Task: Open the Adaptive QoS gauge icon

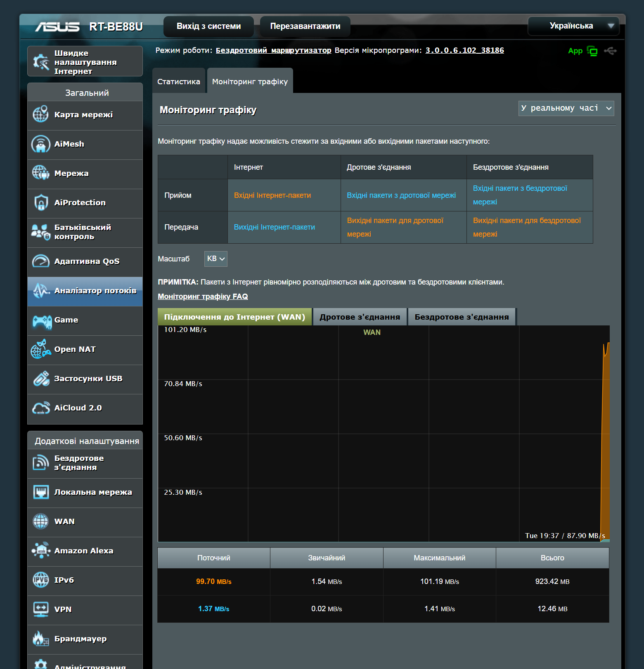Action: coord(41,261)
